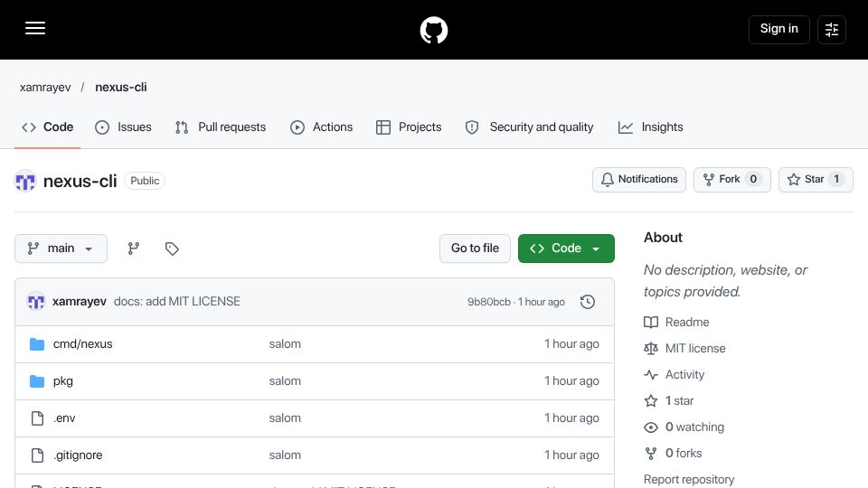
Task: Open Readme link in About sidebar
Action: pyautogui.click(x=687, y=322)
